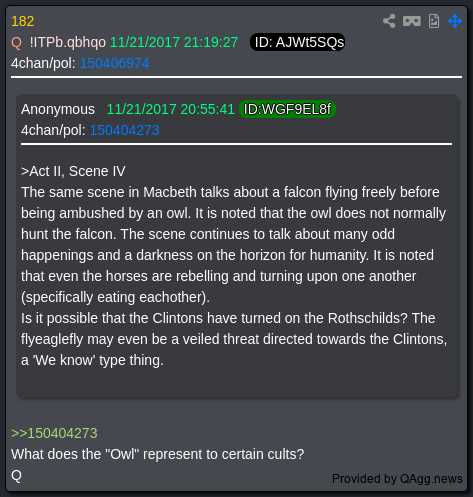Click the image file document icon
473x497 pixels.
click(x=434, y=21)
